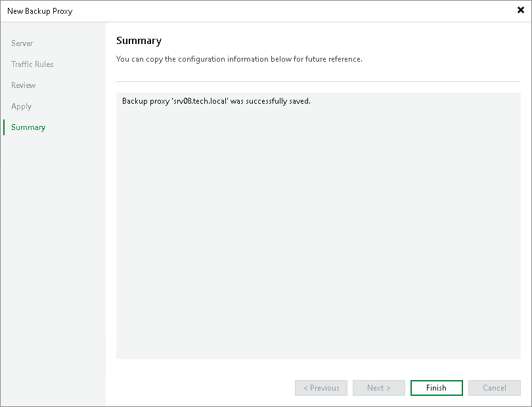
Task: Click the New Backup Proxy window title
Action: tap(39, 11)
